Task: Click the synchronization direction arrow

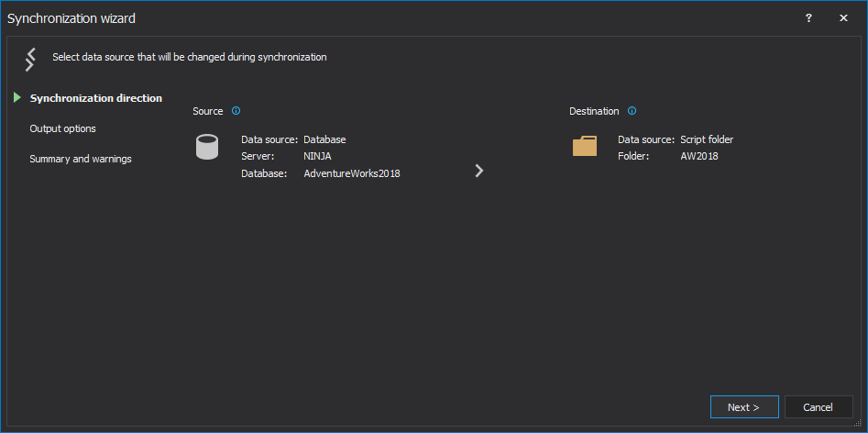Action: point(478,171)
